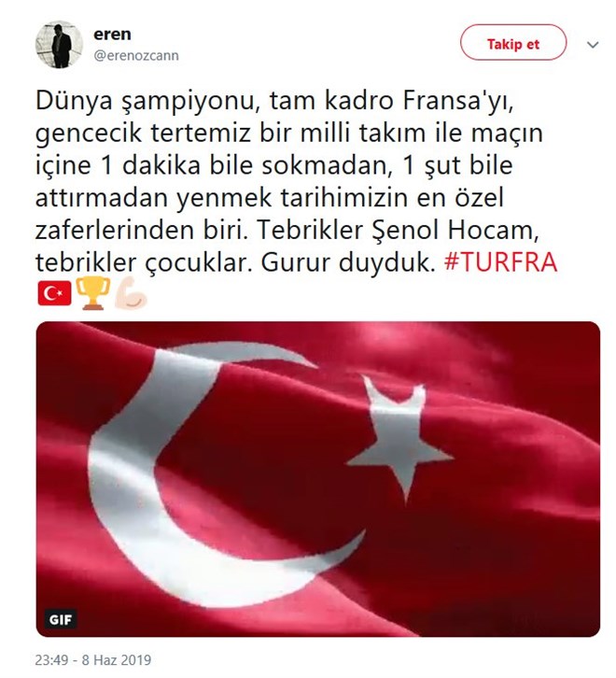The width and height of the screenshot is (616, 678).
Task: Click the white star on the flag GIF
Action: 399,439
